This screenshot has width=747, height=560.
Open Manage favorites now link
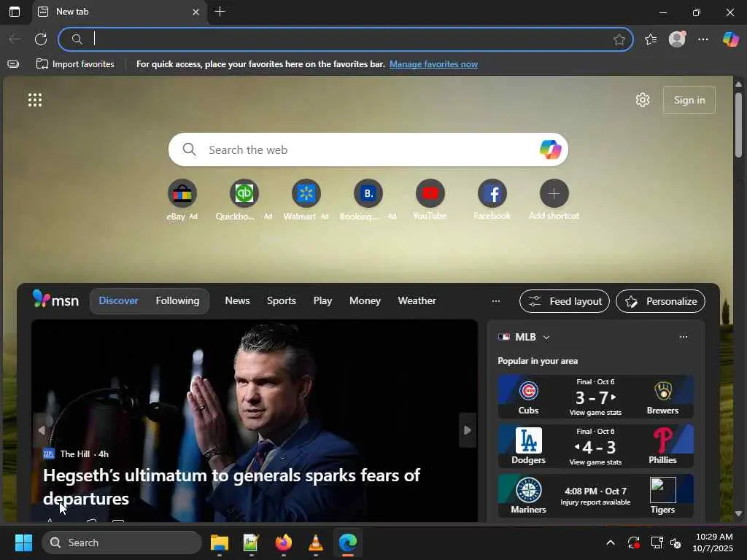[x=433, y=64]
